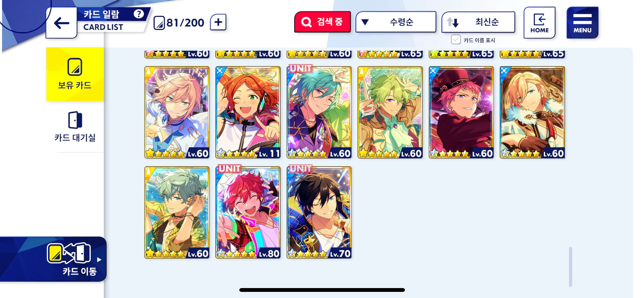Click the red 검색 중 search button

322,22
